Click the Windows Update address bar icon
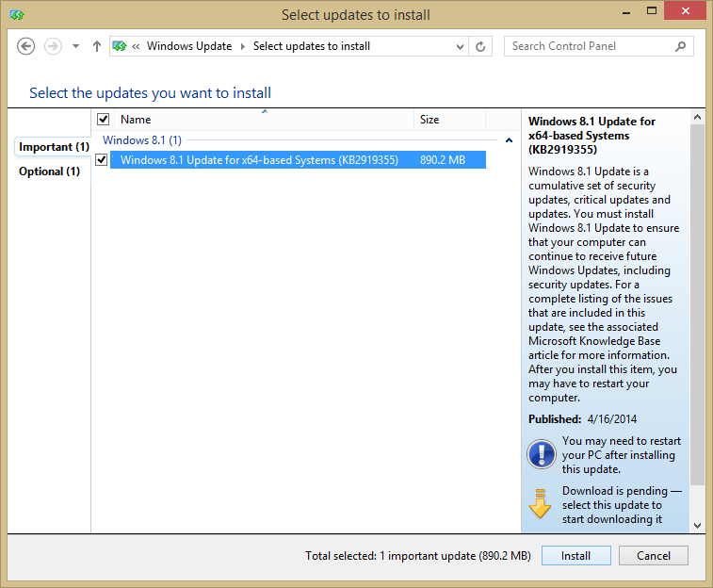 [x=120, y=46]
